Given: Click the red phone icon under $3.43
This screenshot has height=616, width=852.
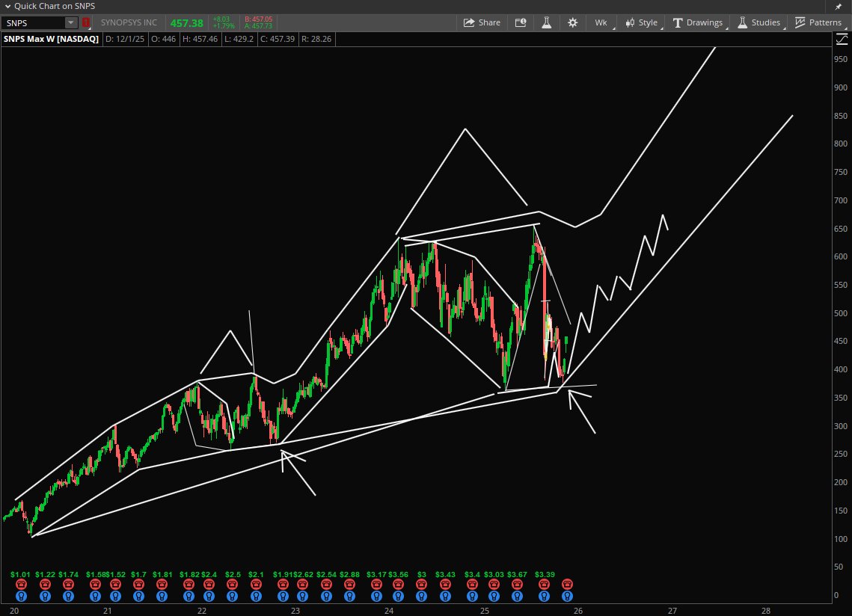Looking at the screenshot, I should point(445,585).
